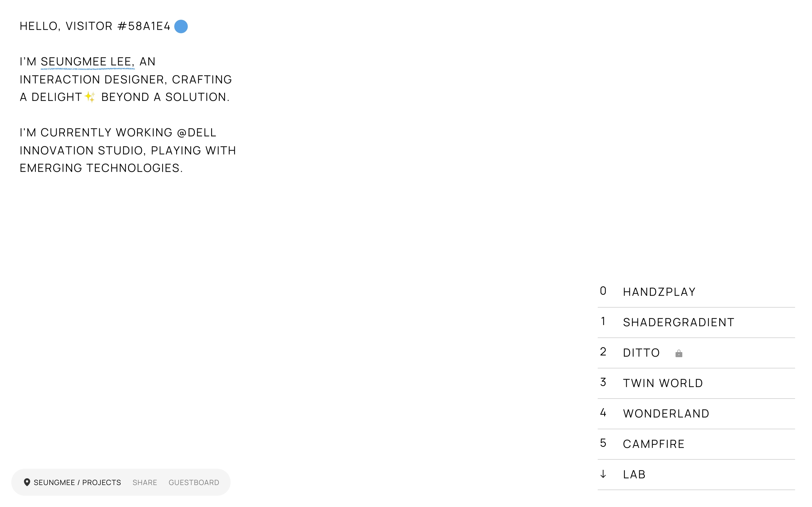This screenshot has width=812, height=507.
Task: Expand the LAB section
Action: point(634,475)
